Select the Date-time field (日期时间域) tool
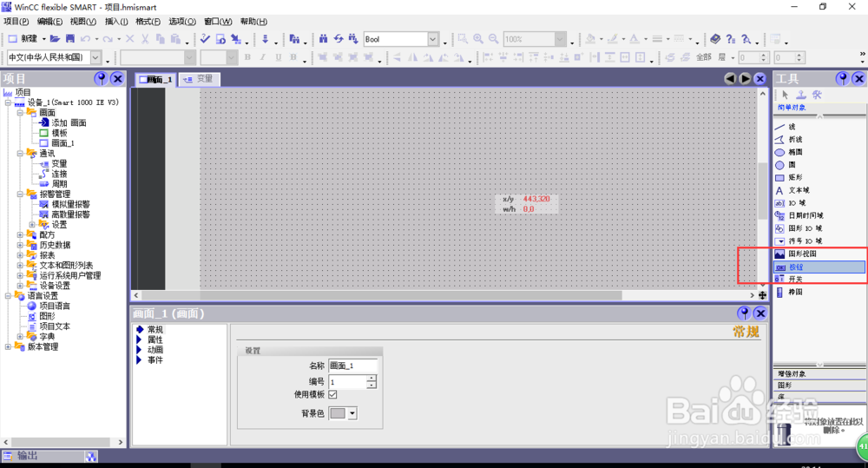The height and width of the screenshot is (468, 868). click(819, 216)
